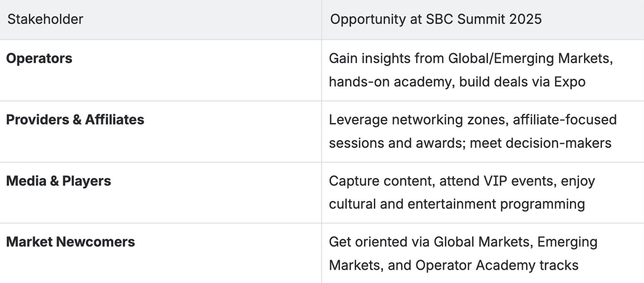Screen dimensions: 644x283
Task: Select the Media & Players row label
Action: 59,181
